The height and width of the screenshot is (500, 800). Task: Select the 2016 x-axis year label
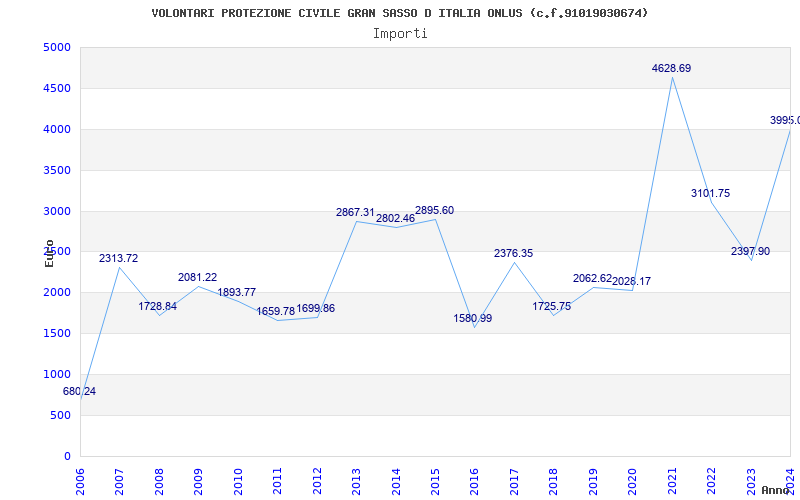pyautogui.click(x=474, y=482)
